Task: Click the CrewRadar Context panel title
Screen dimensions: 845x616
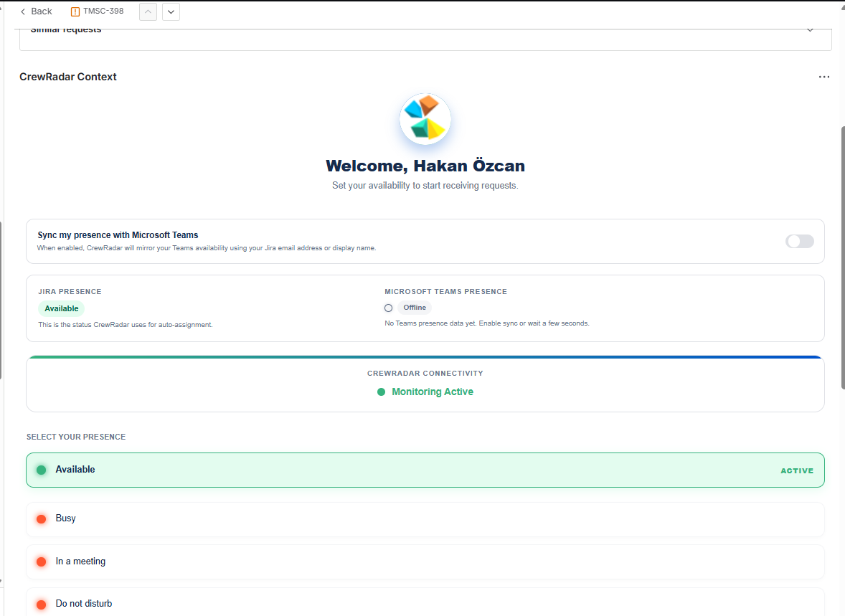Action: (68, 77)
